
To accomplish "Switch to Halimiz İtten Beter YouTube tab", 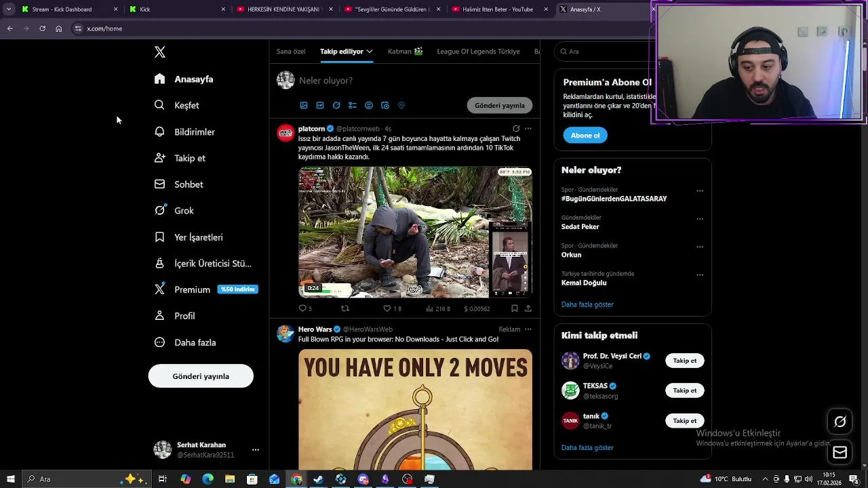I will pyautogui.click(x=500, y=9).
